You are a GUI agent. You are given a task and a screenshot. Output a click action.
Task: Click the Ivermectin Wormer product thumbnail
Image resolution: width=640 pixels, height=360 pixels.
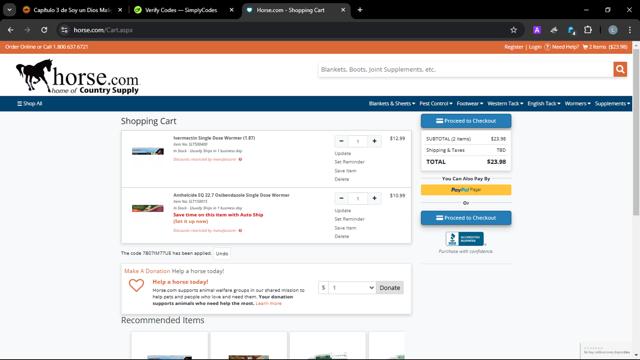click(x=148, y=151)
